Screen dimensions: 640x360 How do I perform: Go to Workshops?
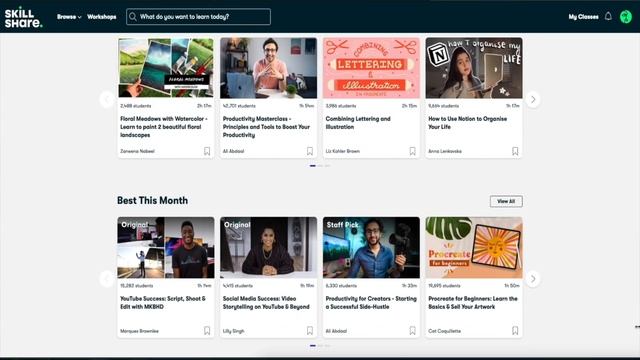click(102, 17)
